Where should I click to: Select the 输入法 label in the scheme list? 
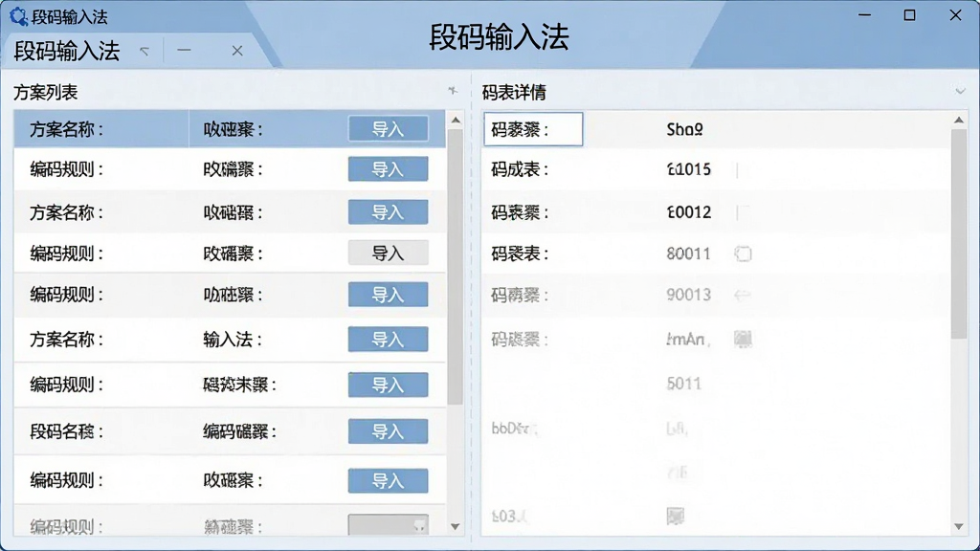pyautogui.click(x=232, y=340)
